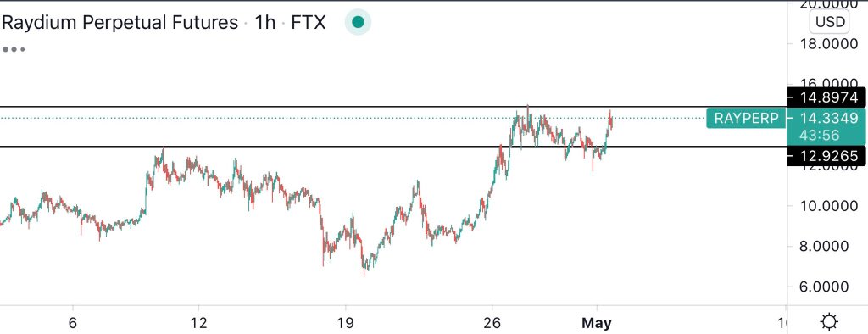Click the 18.0000 price scale label
This screenshot has height=334, width=868.
[825, 44]
